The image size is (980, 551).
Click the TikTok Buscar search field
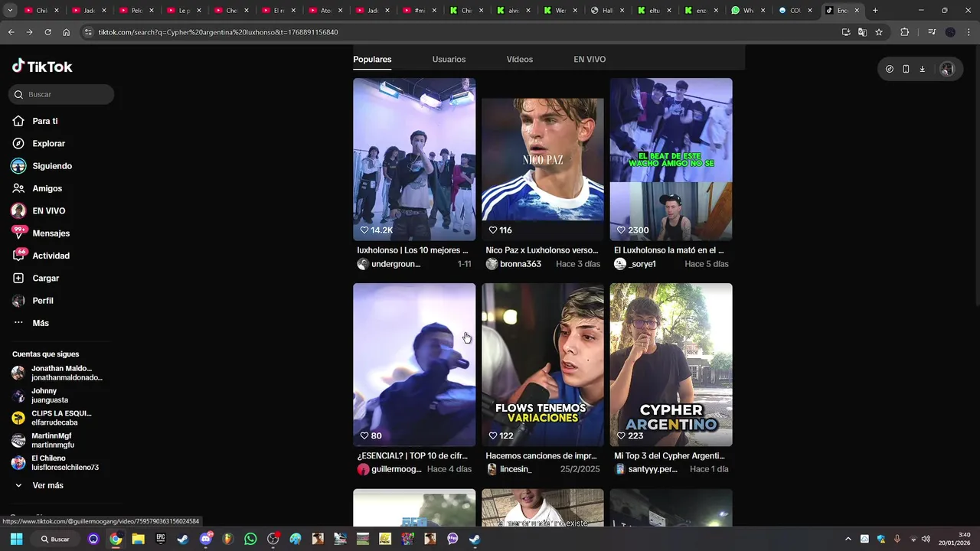point(61,94)
